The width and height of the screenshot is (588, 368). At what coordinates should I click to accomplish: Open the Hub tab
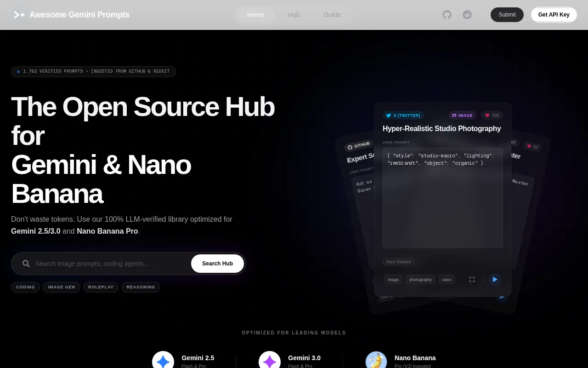click(294, 15)
